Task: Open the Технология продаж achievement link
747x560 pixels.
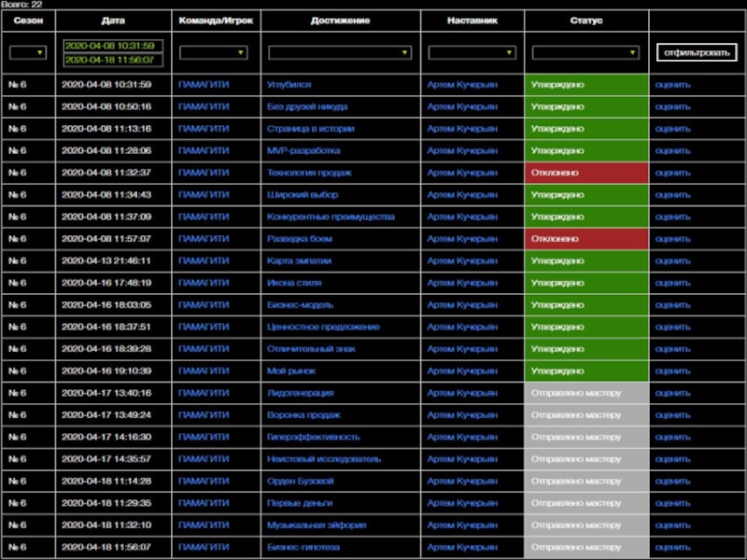Action: [309, 173]
